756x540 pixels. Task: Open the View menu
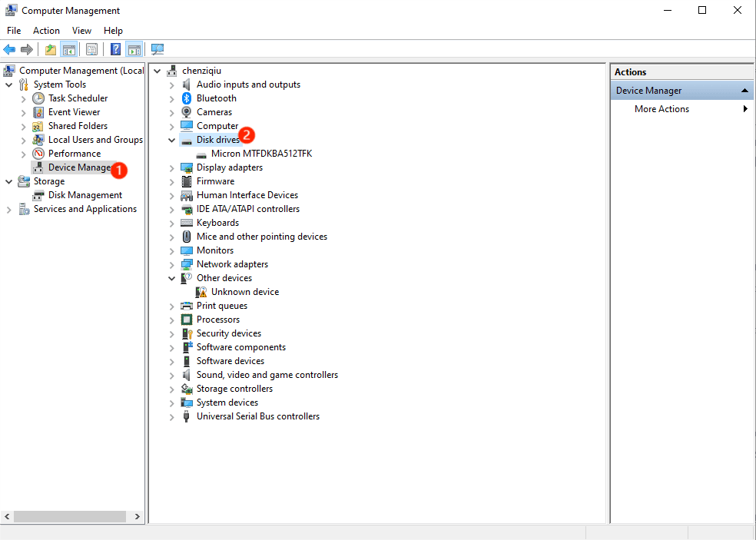point(81,31)
